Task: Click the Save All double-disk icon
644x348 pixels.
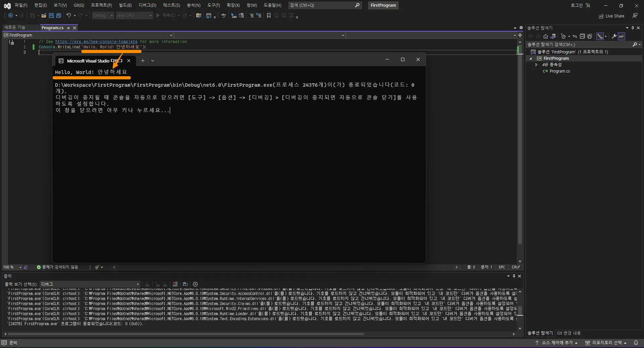Action: (59, 15)
